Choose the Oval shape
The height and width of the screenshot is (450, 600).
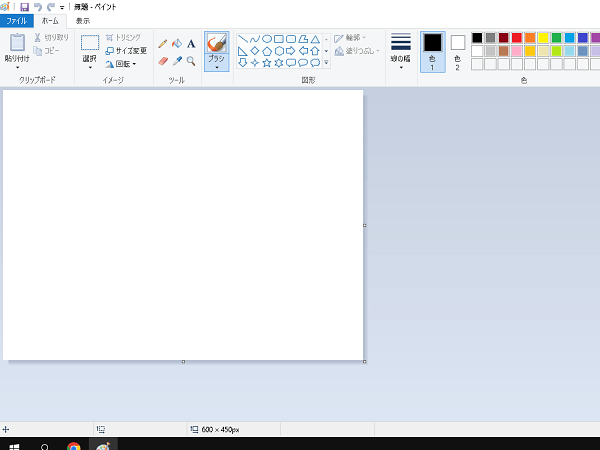pos(267,39)
